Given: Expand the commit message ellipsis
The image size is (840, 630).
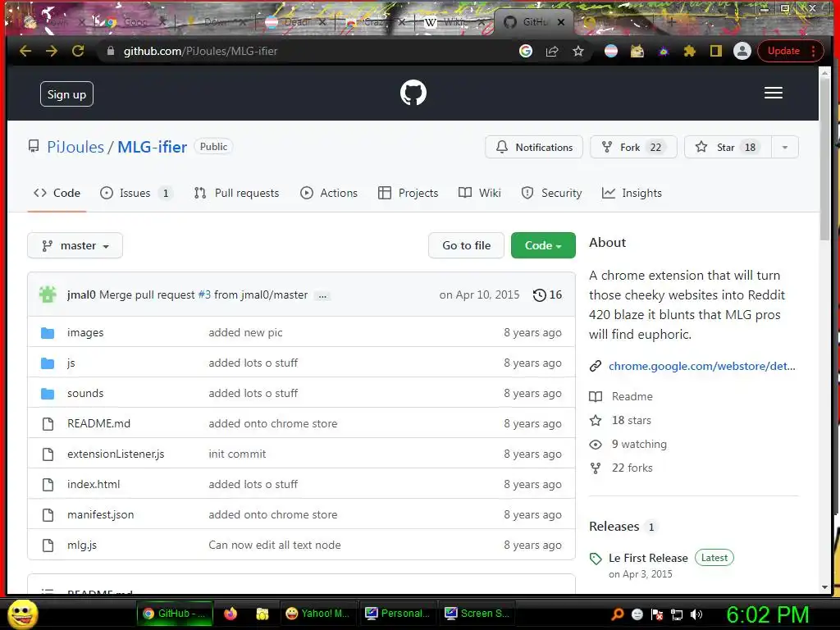Looking at the screenshot, I should [322, 295].
